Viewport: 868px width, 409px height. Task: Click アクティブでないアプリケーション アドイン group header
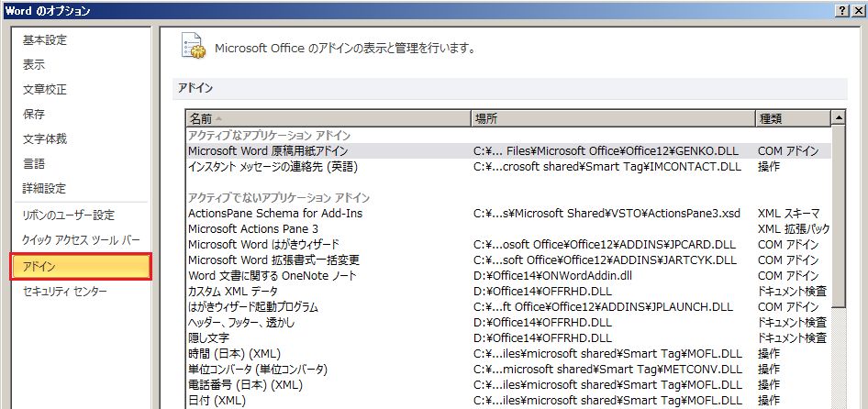(x=279, y=198)
